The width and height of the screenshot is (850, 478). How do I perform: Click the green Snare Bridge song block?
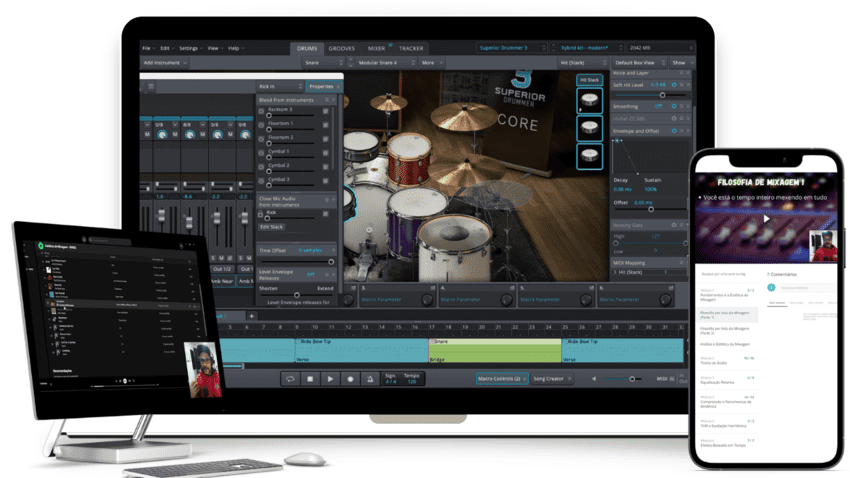click(495, 351)
